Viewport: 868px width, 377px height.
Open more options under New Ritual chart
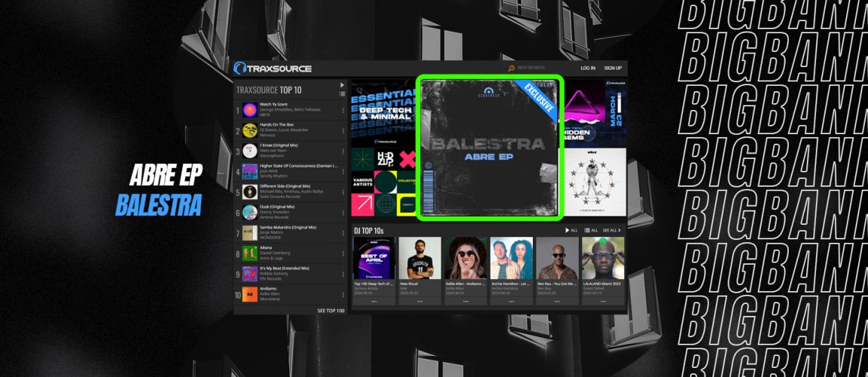coord(420,302)
